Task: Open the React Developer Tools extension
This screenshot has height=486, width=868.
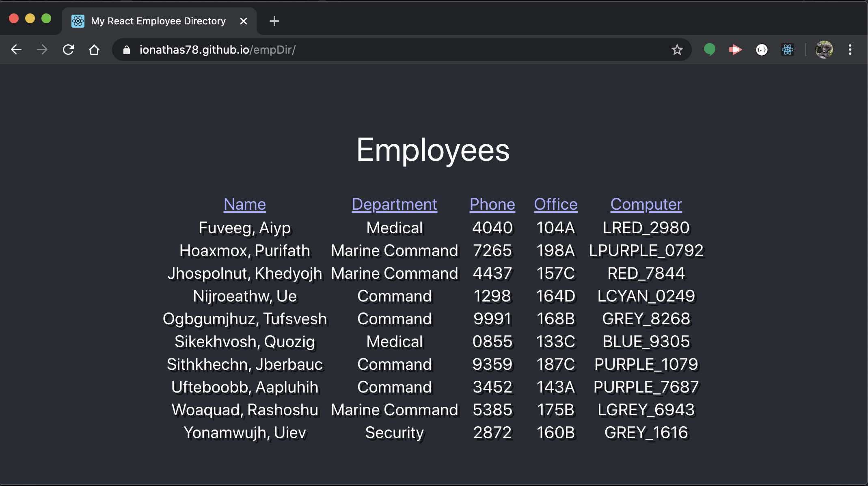Action: pyautogui.click(x=788, y=50)
